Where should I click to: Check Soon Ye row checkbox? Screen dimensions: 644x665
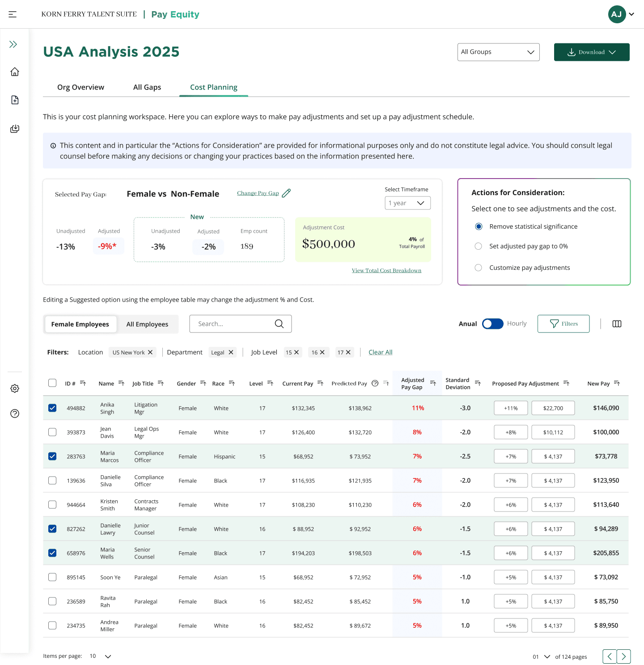pos(52,577)
